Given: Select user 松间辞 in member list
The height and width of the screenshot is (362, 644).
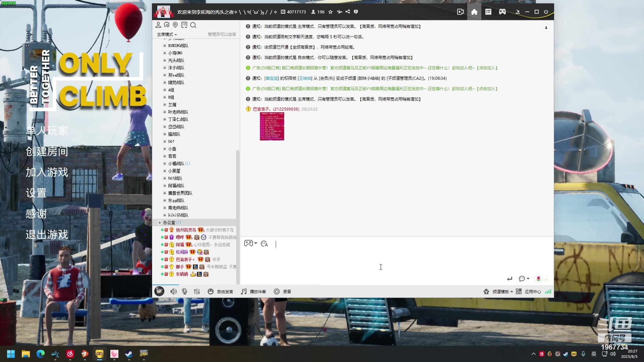Looking at the screenshot, I should pyautogui.click(x=182, y=252).
